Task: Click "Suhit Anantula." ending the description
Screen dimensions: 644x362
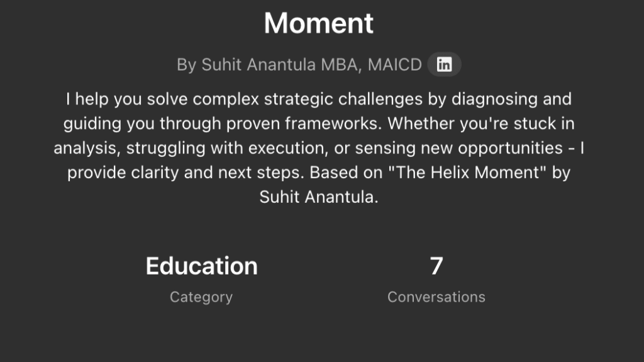Action: (x=319, y=196)
